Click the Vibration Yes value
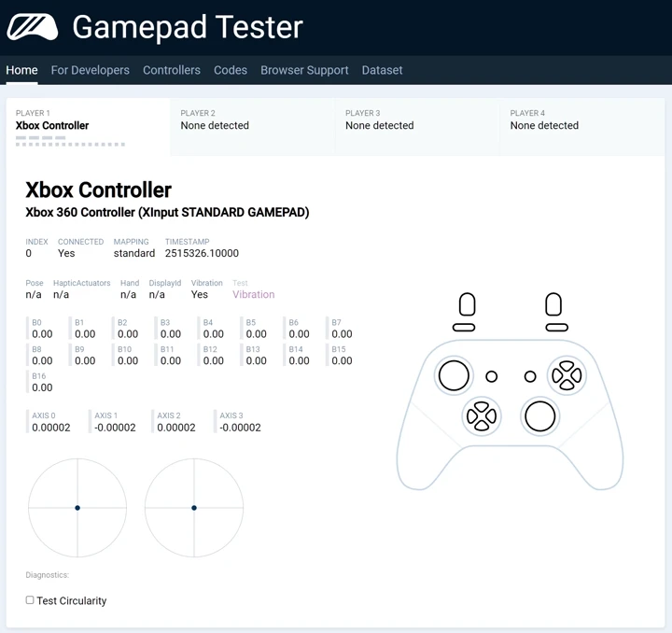672x633 pixels. pyautogui.click(x=200, y=294)
